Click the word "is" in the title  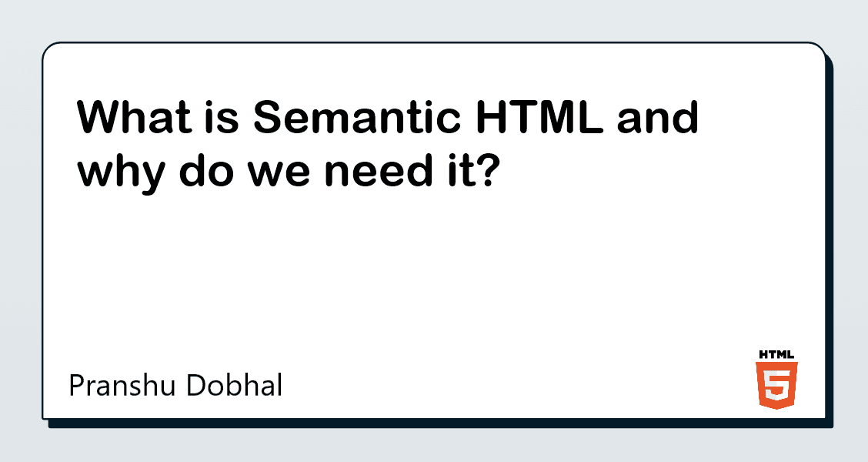click(222, 119)
